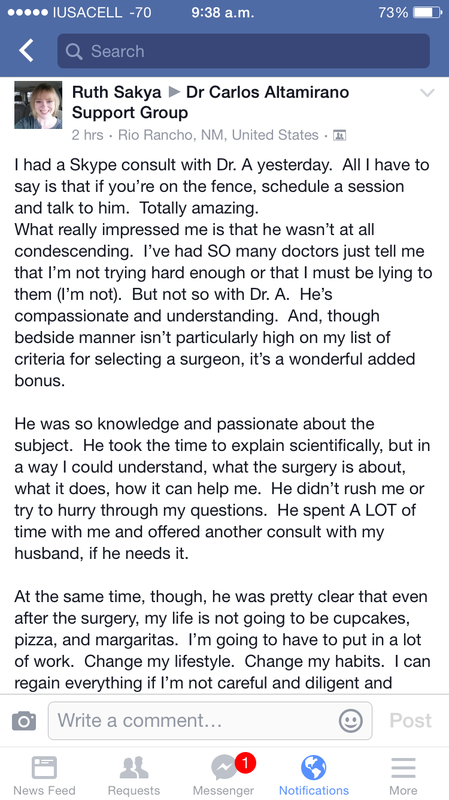The image size is (449, 800).
Task: Tap Rio Rancho, NM location link
Action: tap(218, 135)
